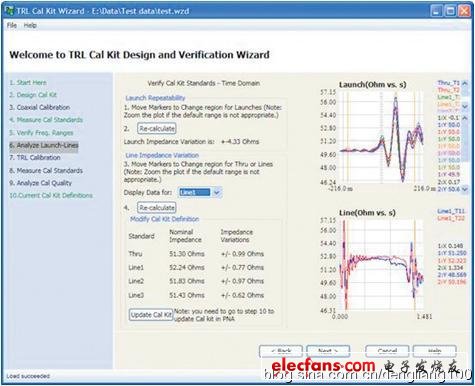Select the Thru_T1 trace legend entry
The width and height of the screenshot is (475, 386).
tap(449, 83)
